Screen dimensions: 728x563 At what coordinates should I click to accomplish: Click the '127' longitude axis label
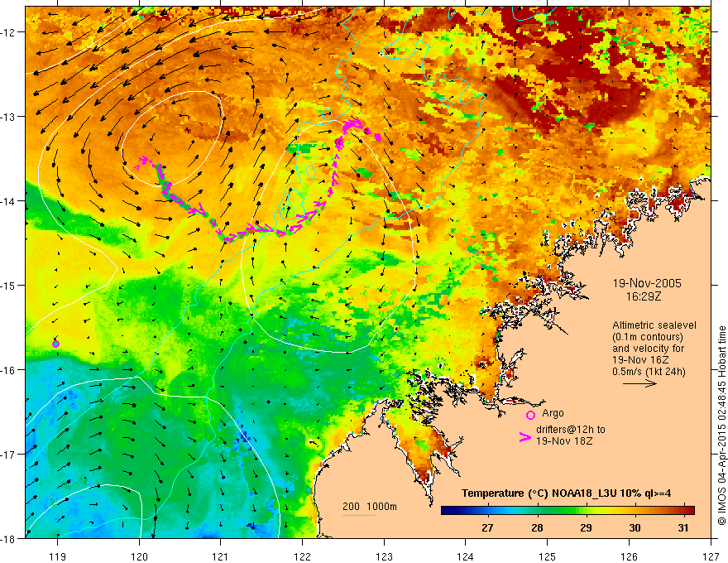tap(711, 556)
